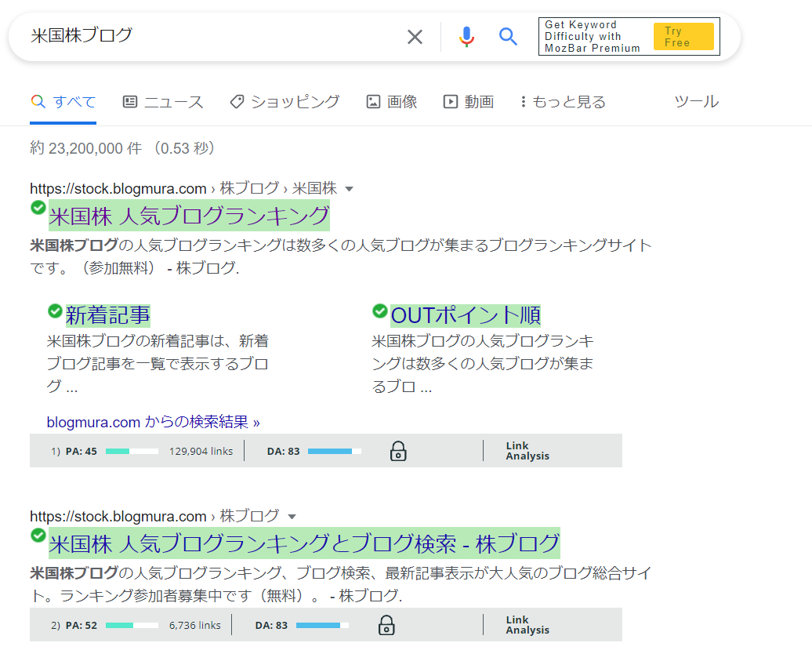Open the ツール options
The width and height of the screenshot is (812, 672).
pos(697,102)
